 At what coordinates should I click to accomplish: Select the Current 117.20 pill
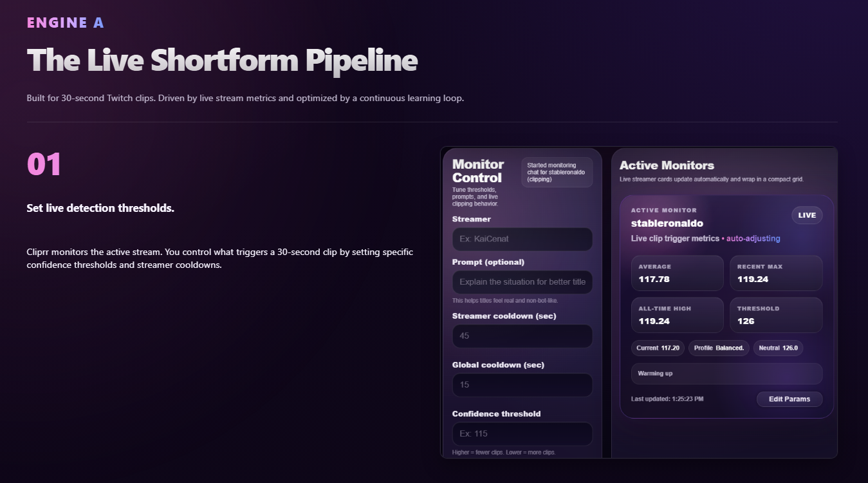[658, 348]
